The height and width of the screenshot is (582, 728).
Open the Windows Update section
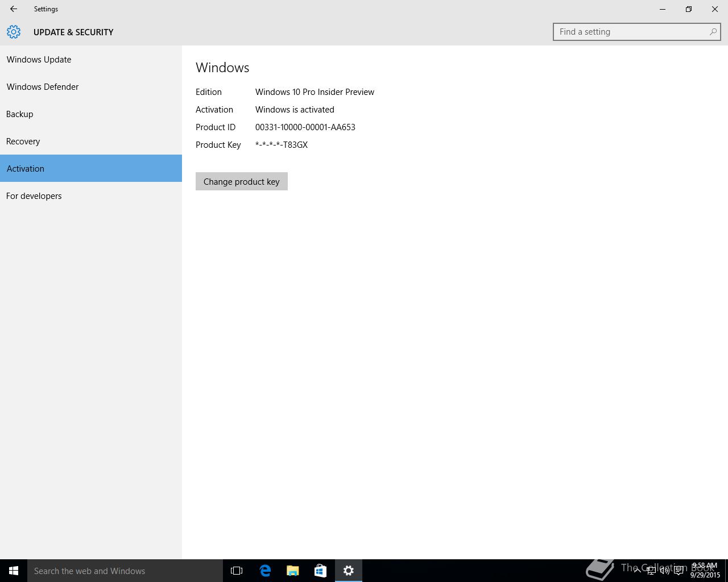click(91, 59)
